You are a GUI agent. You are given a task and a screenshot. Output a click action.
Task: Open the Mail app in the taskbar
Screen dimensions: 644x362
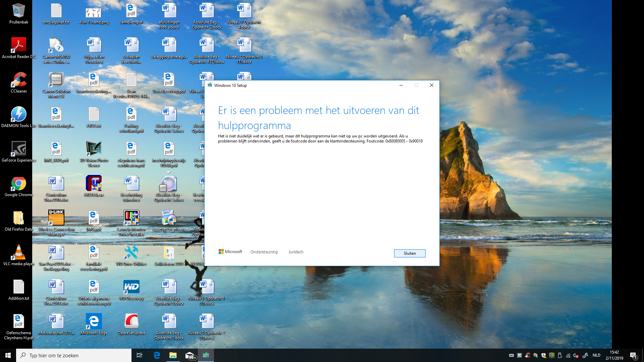[190, 355]
